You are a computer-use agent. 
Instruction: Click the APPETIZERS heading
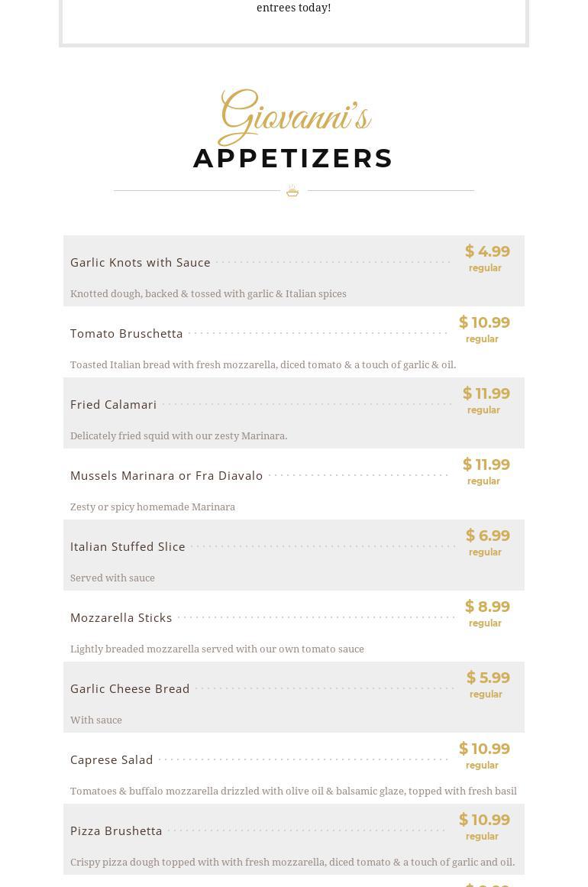point(294,158)
